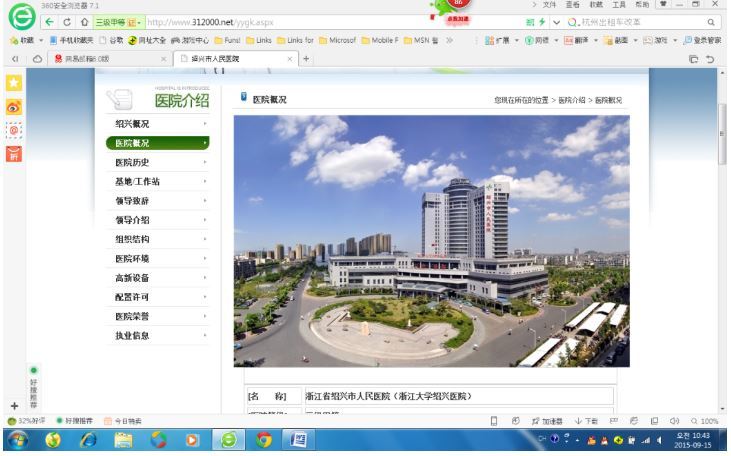The height and width of the screenshot is (456, 731).
Task: Close the 绍兴市人民医院 tab
Action: (290, 59)
